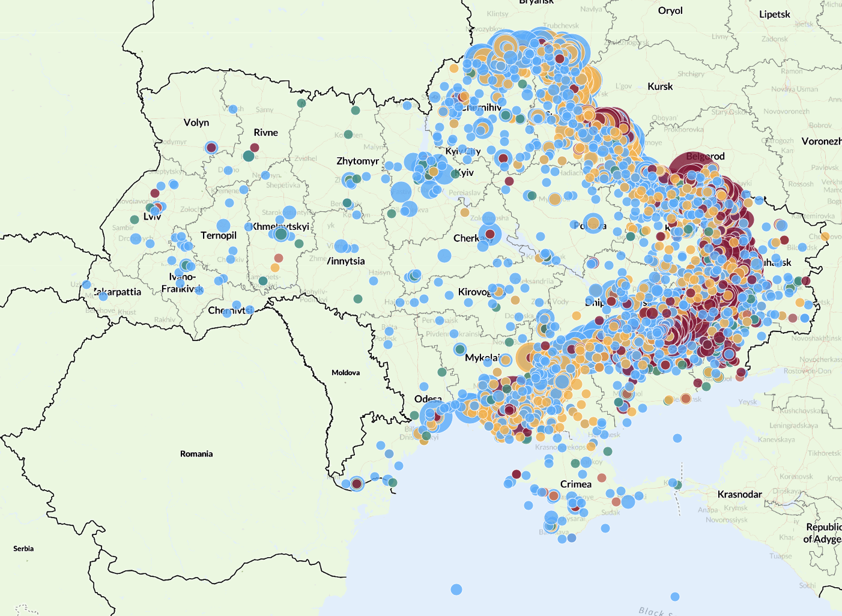Click the Volyn region label
Viewport: 842px width, 616px height.
pyautogui.click(x=196, y=122)
